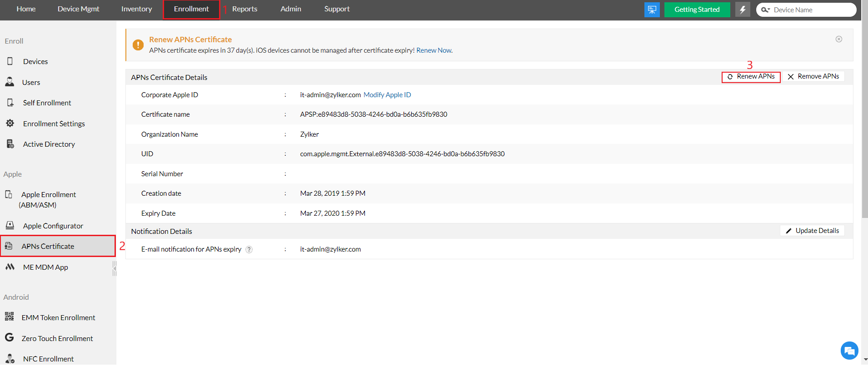Dismiss the Renew APNs Certificate banner
The image size is (868, 366).
pos(839,39)
